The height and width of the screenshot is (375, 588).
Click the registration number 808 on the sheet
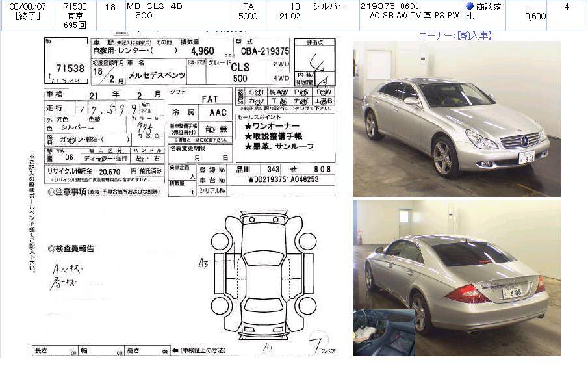point(322,170)
